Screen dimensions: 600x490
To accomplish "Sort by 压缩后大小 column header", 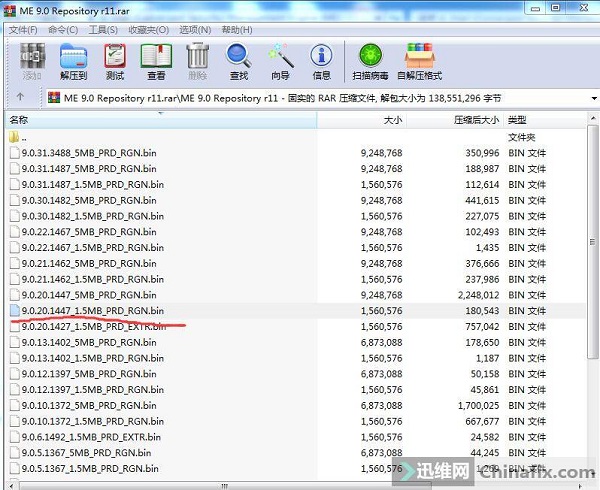I will [476, 120].
